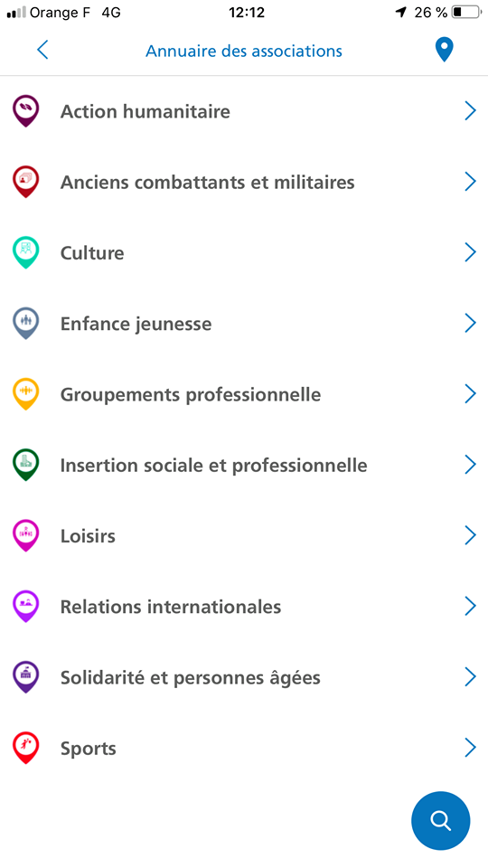This screenshot has width=488, height=868.
Task: Click the Relations internationales purple pin icon
Action: [x=26, y=607]
